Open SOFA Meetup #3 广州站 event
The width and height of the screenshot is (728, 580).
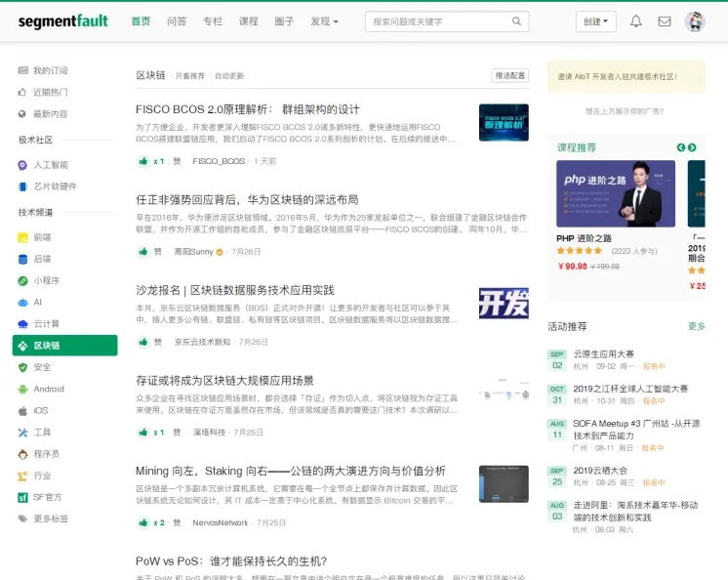636,430
